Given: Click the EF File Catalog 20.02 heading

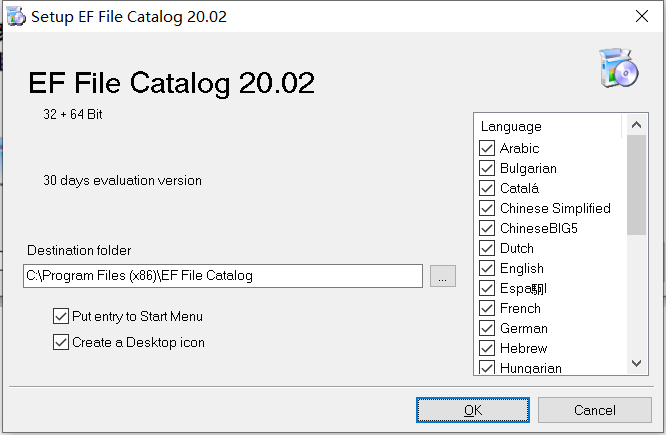Looking at the screenshot, I should click(171, 83).
